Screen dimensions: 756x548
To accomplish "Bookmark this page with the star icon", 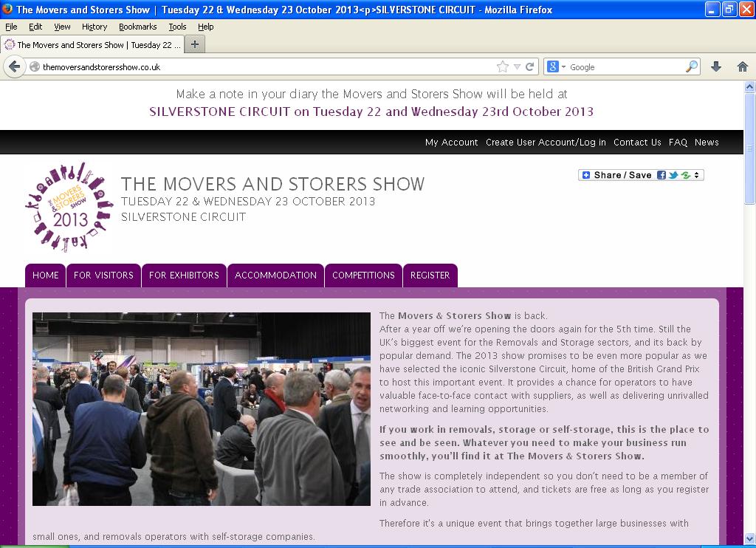I will tap(502, 66).
